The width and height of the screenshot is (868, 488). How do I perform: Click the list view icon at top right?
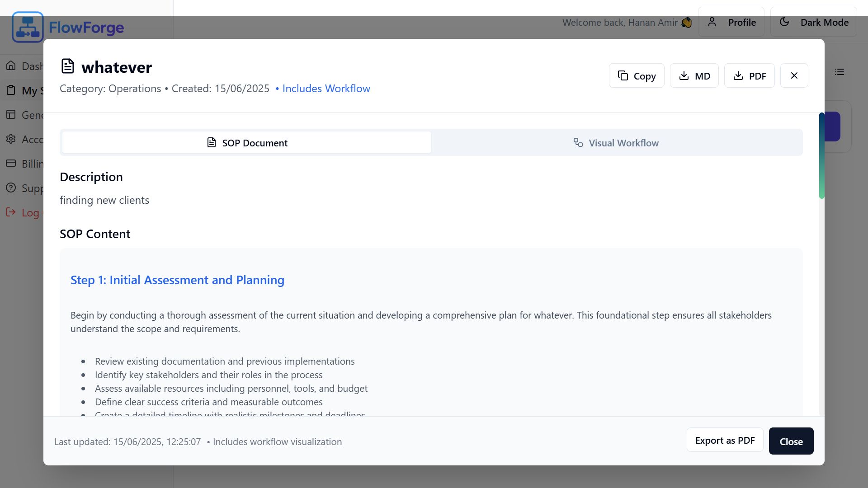pyautogui.click(x=840, y=72)
